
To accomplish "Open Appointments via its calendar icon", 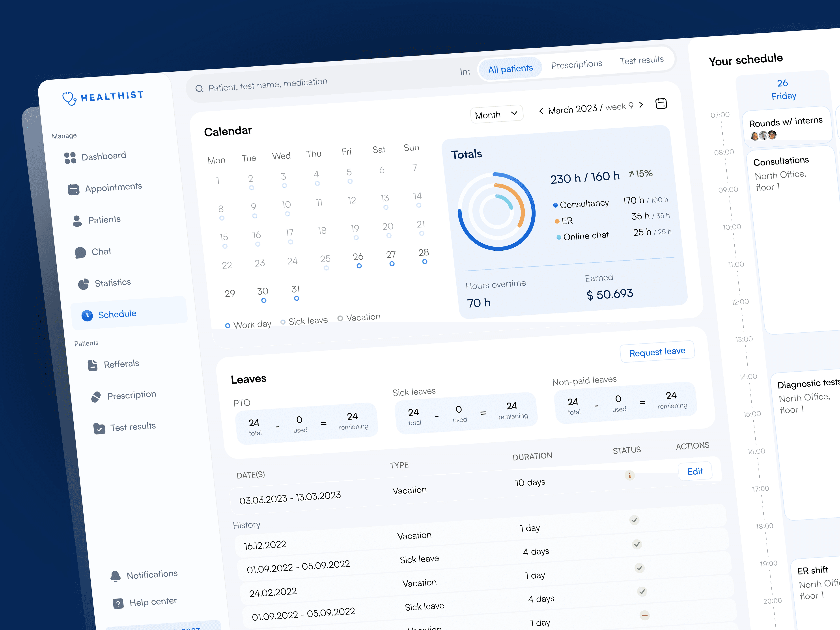I will coord(73,190).
